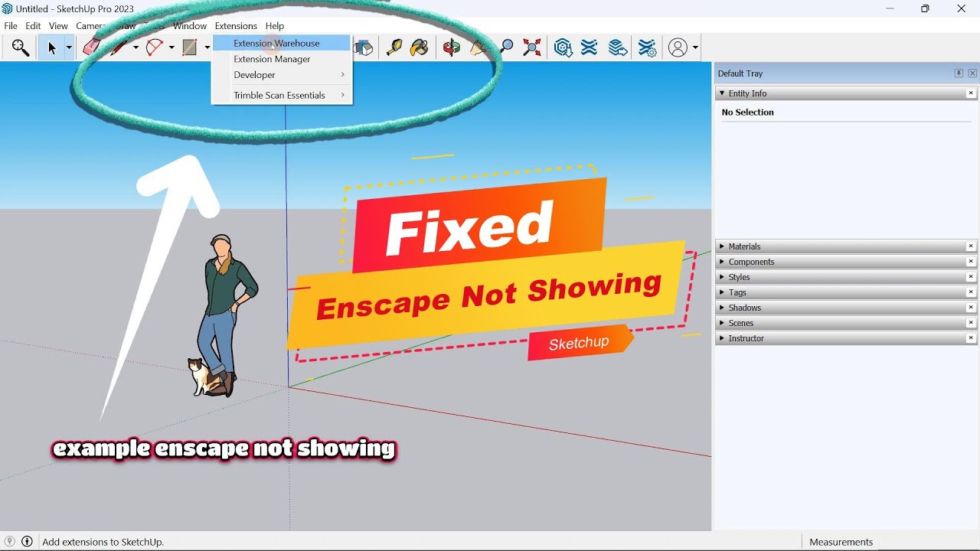Choose Extension Manager menu entry
980x551 pixels.
coord(281,59)
